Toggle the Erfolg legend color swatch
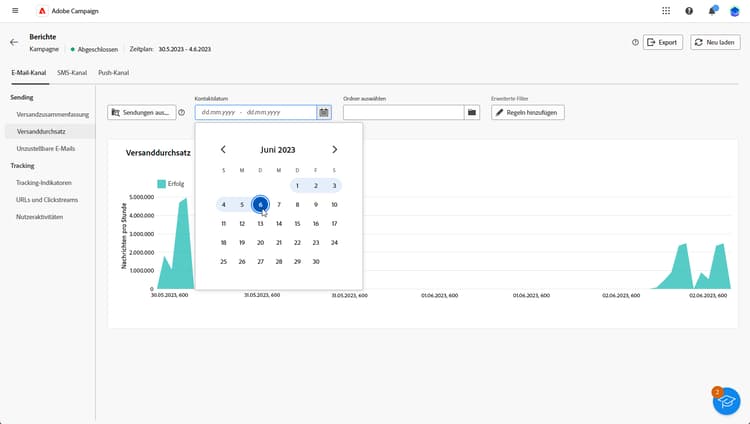750x424 pixels. click(161, 184)
